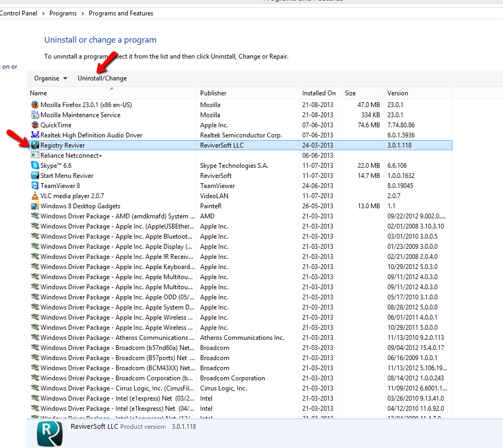Open the Organise dropdown menu
Screen dimensions: 503x448
pos(51,78)
